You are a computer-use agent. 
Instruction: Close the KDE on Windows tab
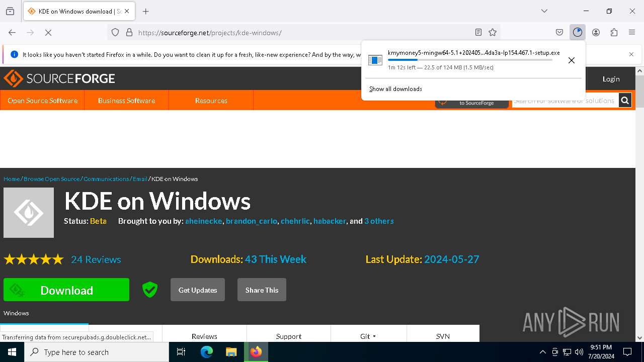[127, 11]
